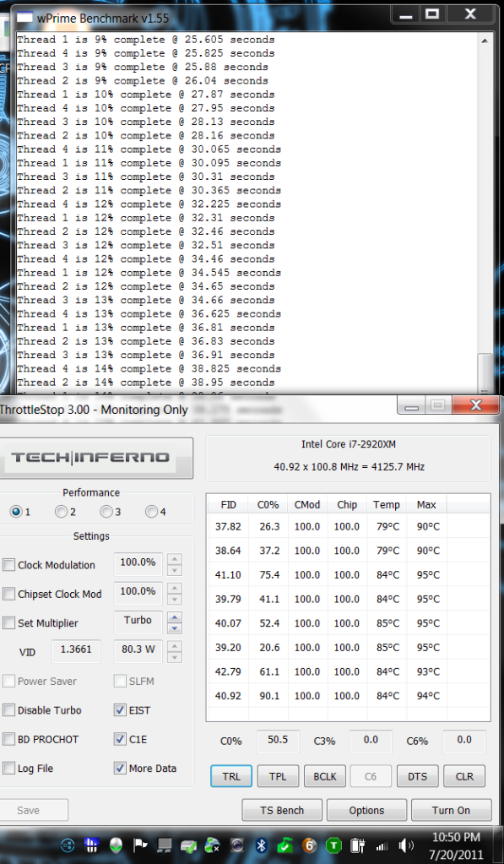Click the FID column header

[x=228, y=504]
